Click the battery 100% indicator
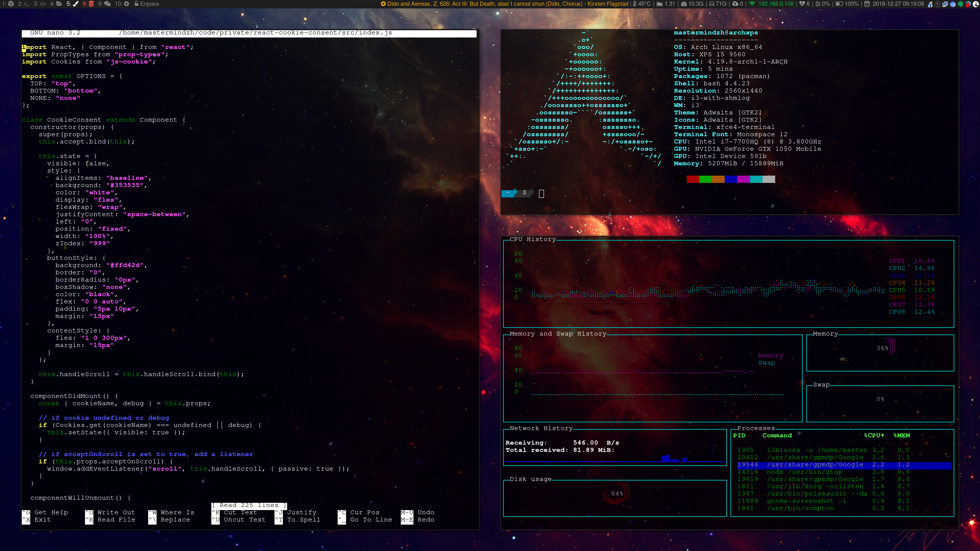Viewport: 980px width, 551px height. pyautogui.click(x=847, y=4)
